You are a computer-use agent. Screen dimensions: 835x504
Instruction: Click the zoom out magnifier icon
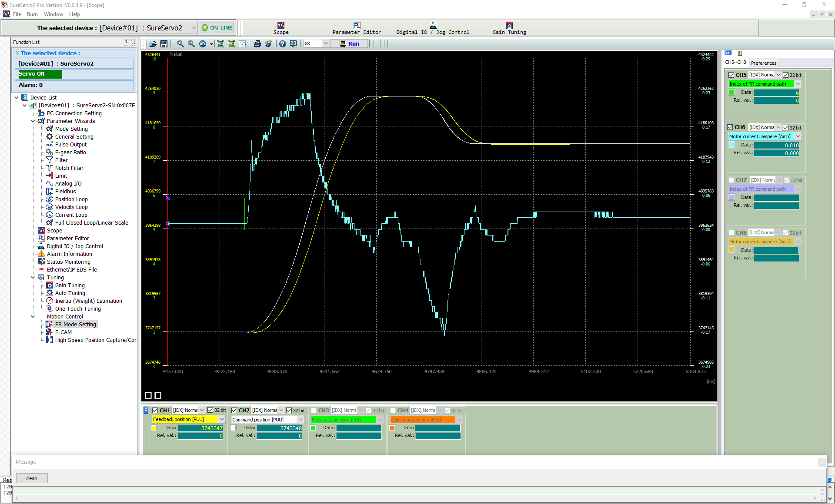pyautogui.click(x=191, y=44)
